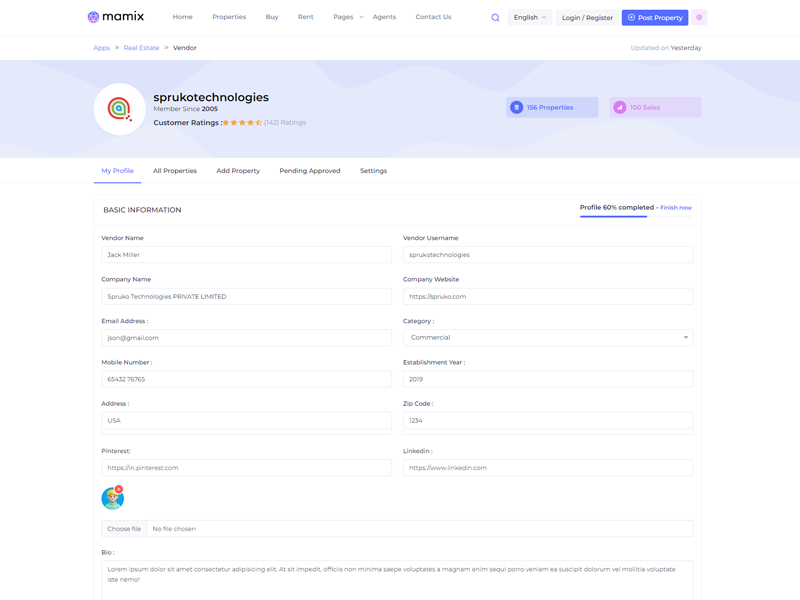Viewport: 800px width, 600px height.
Task: Click the Post Property button
Action: (655, 18)
